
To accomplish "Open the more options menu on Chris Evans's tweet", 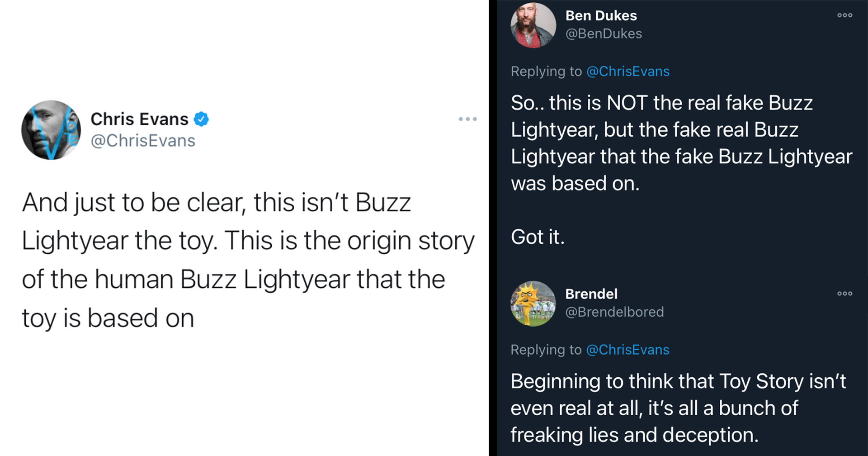I will 467,119.
